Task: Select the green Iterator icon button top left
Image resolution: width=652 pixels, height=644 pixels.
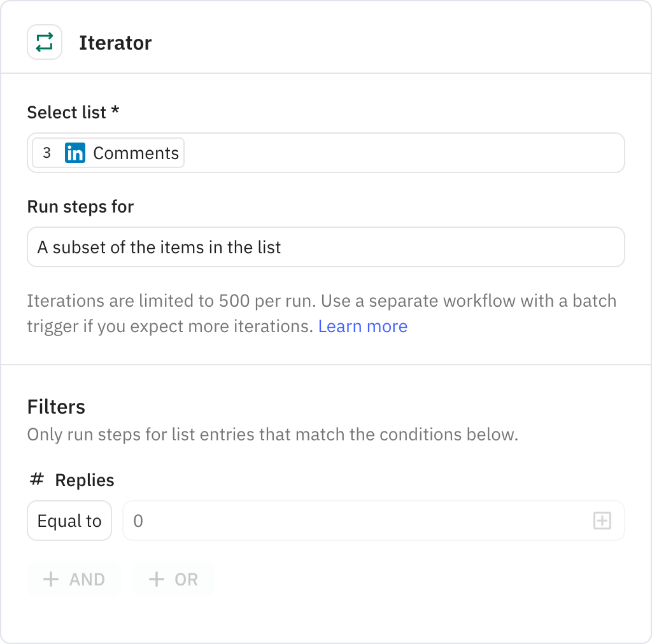Action: pos(44,42)
